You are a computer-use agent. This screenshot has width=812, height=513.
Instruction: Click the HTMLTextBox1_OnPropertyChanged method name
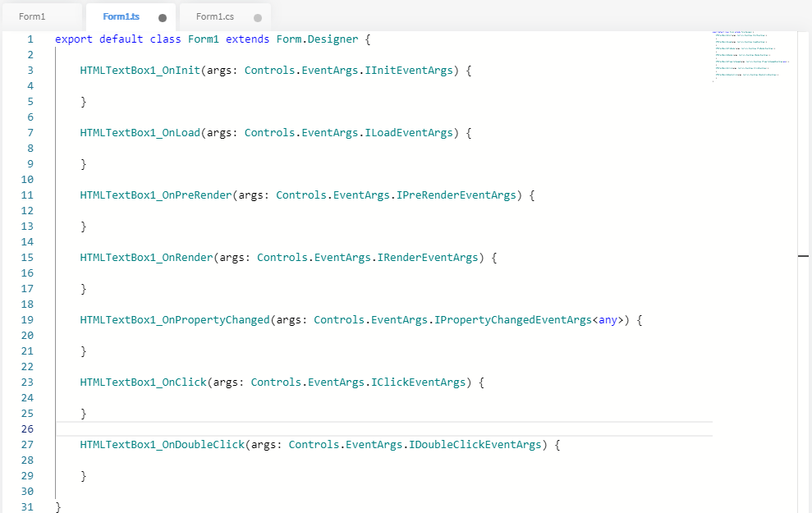pos(174,320)
